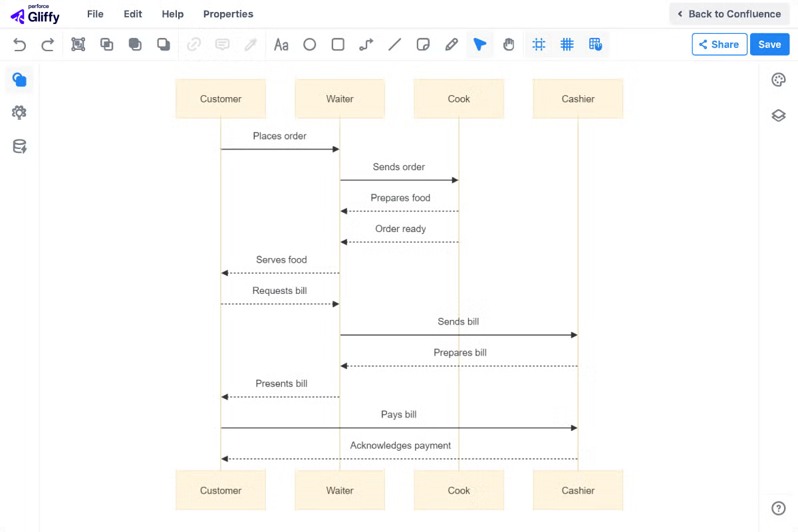Bring selection to front icon
This screenshot has width=798, height=532.
pos(135,45)
